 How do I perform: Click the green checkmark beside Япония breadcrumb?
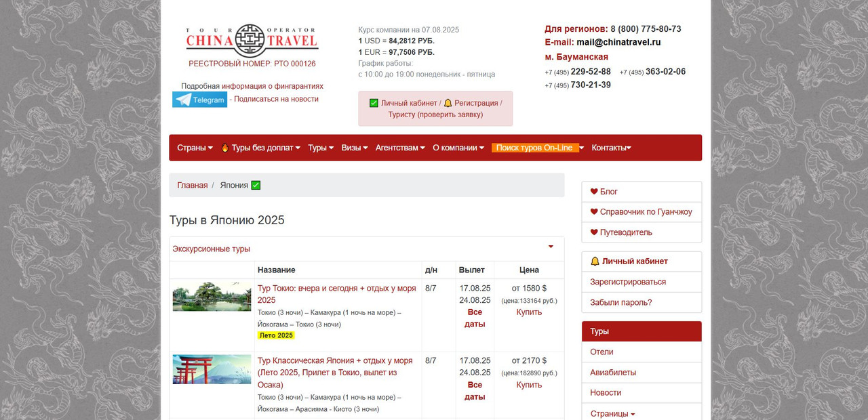click(256, 186)
